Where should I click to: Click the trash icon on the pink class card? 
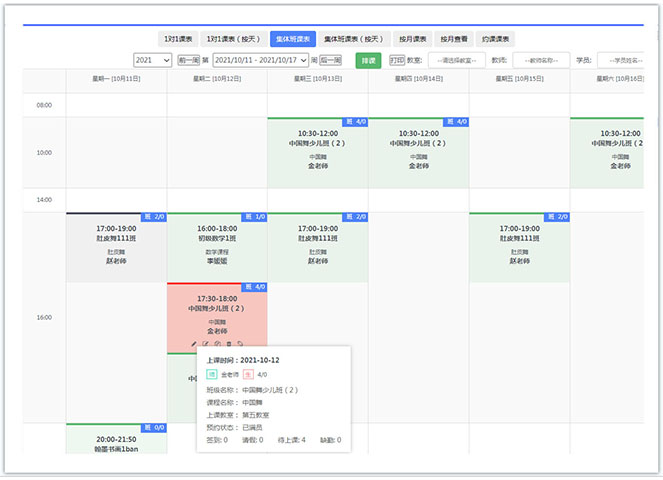pyautogui.click(x=229, y=344)
